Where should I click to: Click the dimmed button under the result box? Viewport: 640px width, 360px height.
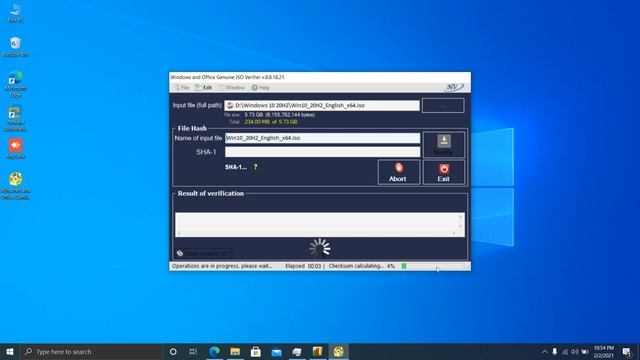204,253
